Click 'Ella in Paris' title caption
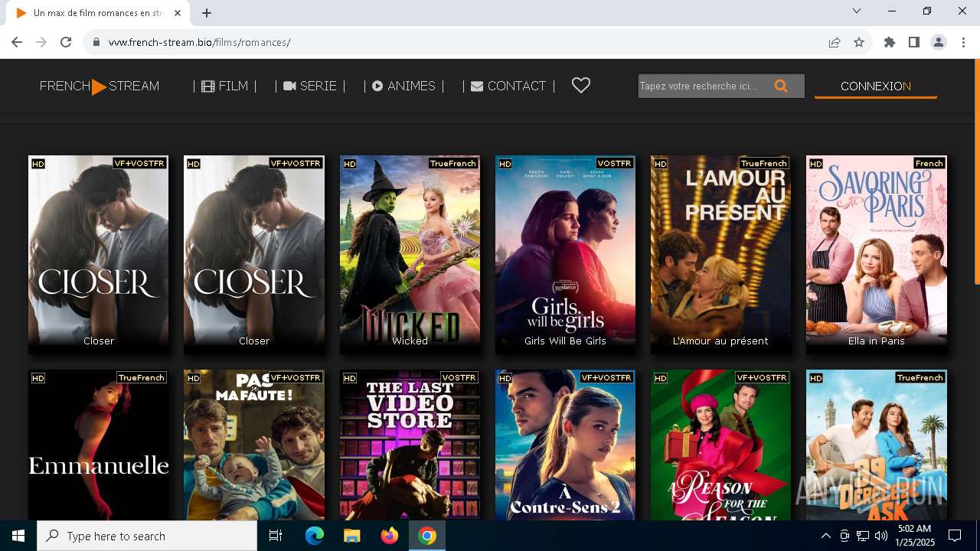The image size is (980, 551). (877, 341)
